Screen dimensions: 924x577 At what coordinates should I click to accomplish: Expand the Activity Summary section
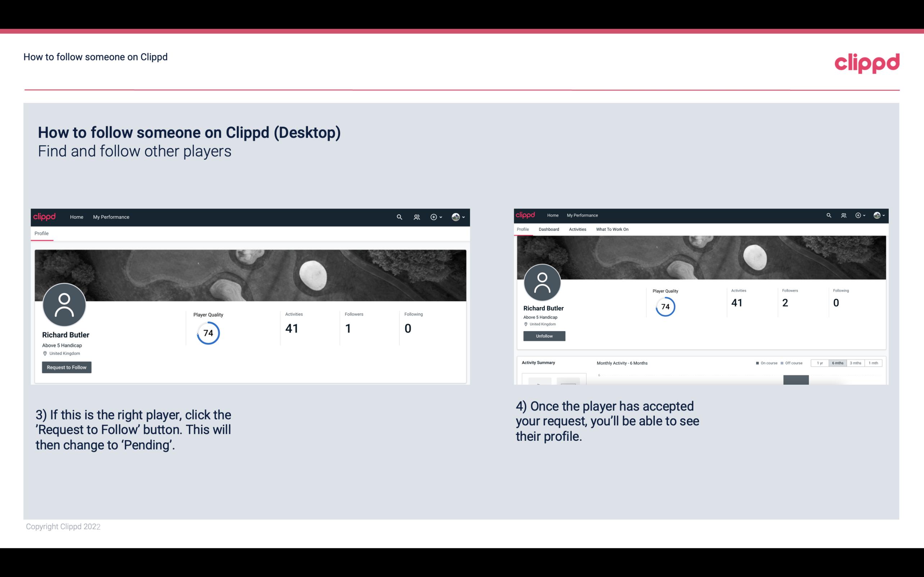tap(538, 362)
